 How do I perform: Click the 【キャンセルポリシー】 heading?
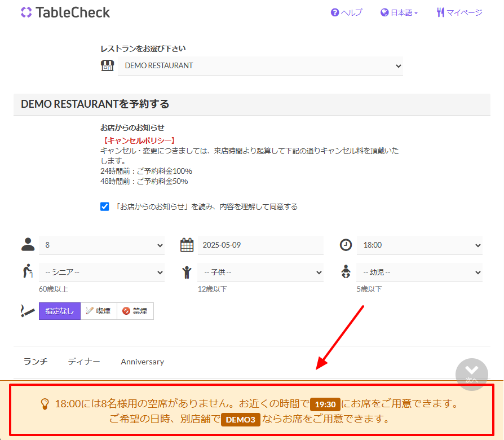click(x=139, y=140)
